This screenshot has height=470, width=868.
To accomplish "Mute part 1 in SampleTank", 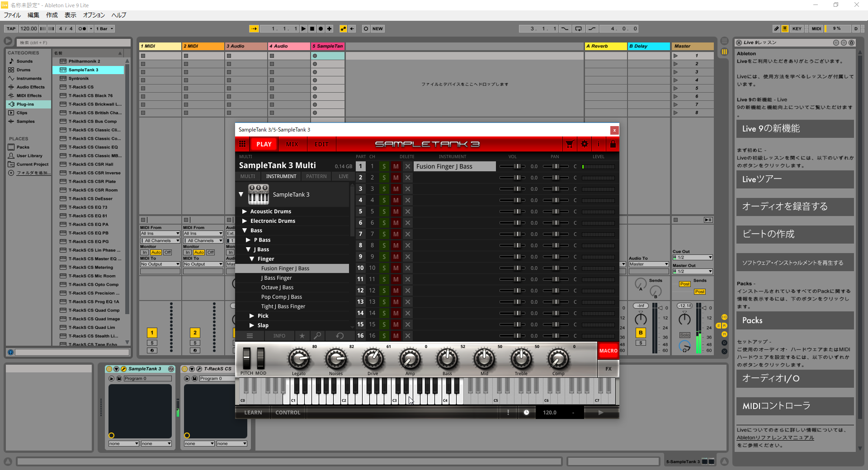I will click(x=396, y=166).
